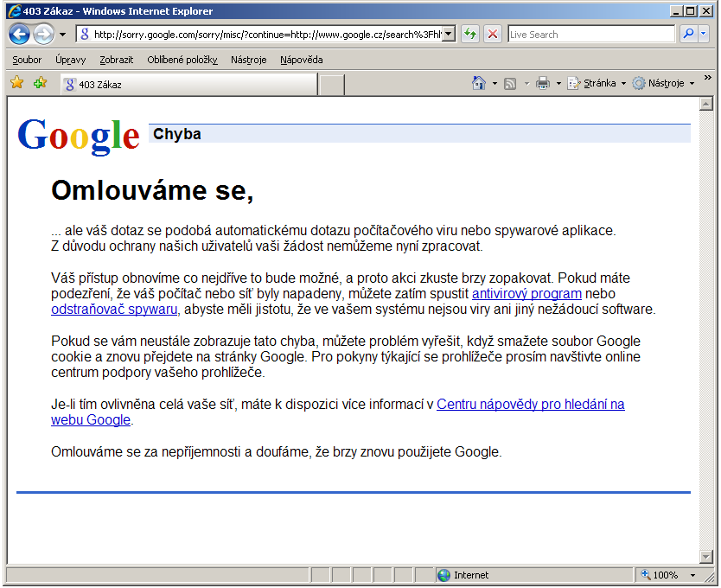The image size is (721, 588).
Task: Show more toolbar commands chevron
Action: tap(708, 77)
